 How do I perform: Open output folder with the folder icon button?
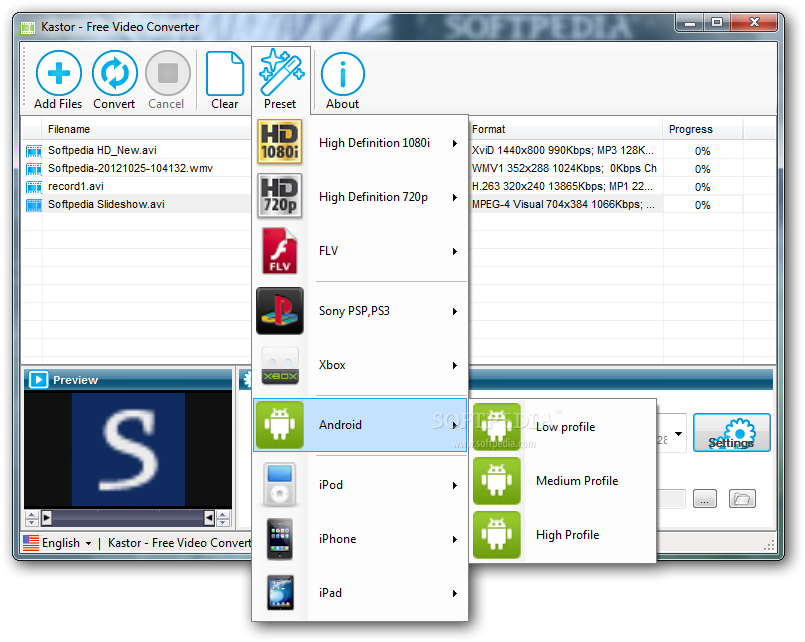(742, 498)
